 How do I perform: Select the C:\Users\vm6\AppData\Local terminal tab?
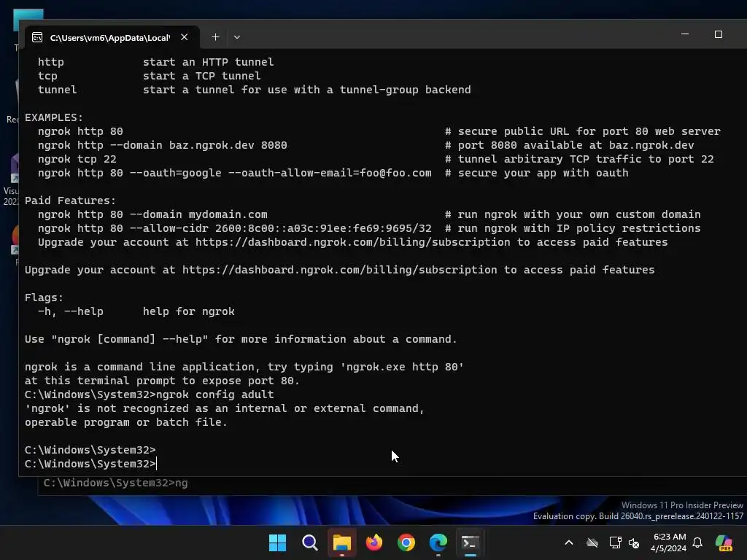pos(112,37)
